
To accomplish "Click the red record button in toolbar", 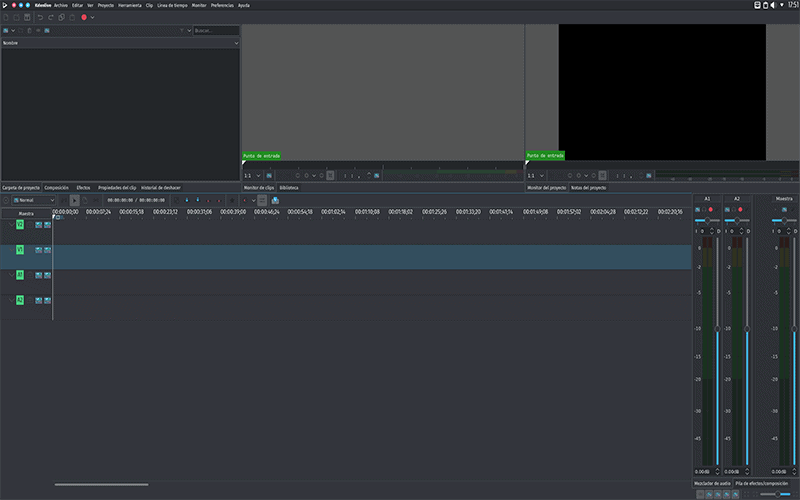I will tap(84, 17).
